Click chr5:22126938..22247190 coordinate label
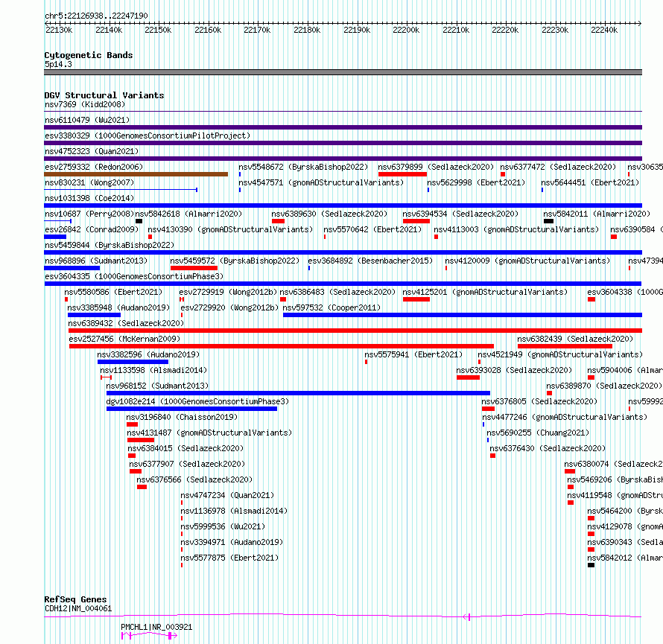The image size is (663, 644). [96, 16]
